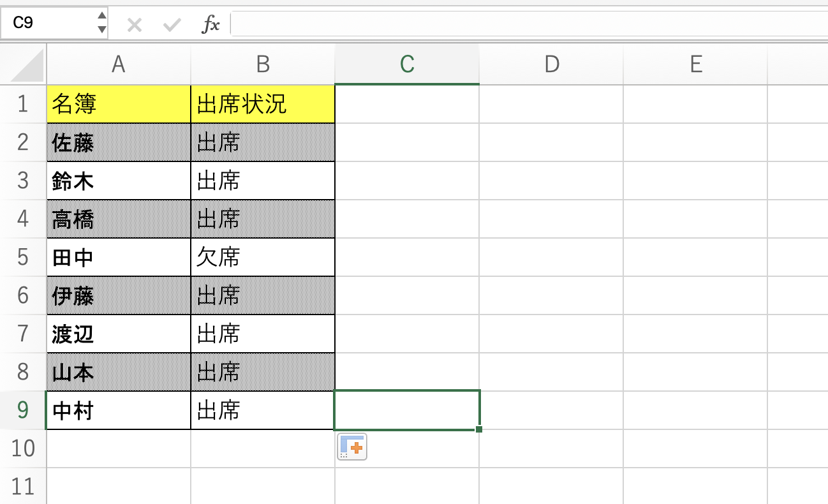Click the Enter (✓) icon beside formula bar
This screenshot has width=828, height=504.
coord(171,24)
